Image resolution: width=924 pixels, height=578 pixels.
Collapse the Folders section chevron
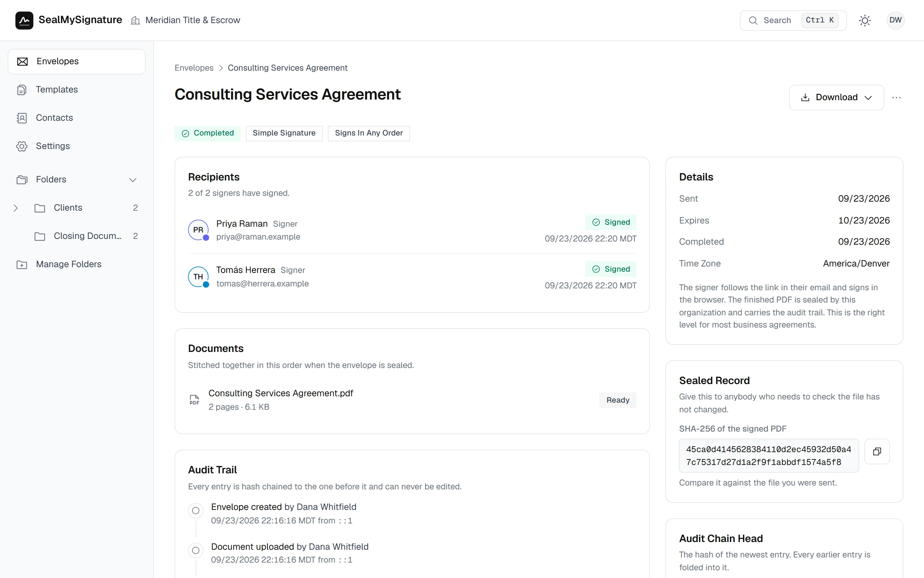133,180
